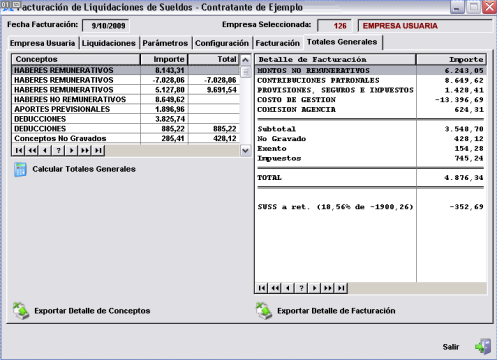Viewport: 497px width, 360px height.
Task: Select DEDUCCIONES row with 3.825,74
Action: pos(126,119)
